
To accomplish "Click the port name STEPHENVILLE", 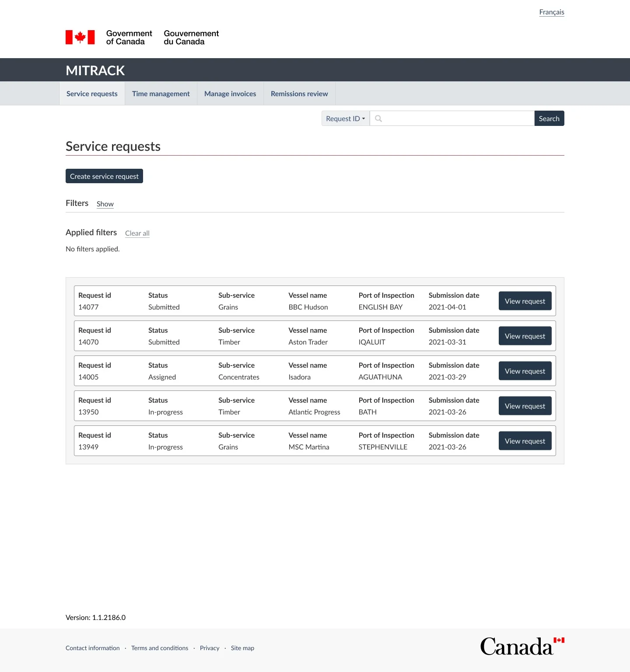I will pos(383,447).
